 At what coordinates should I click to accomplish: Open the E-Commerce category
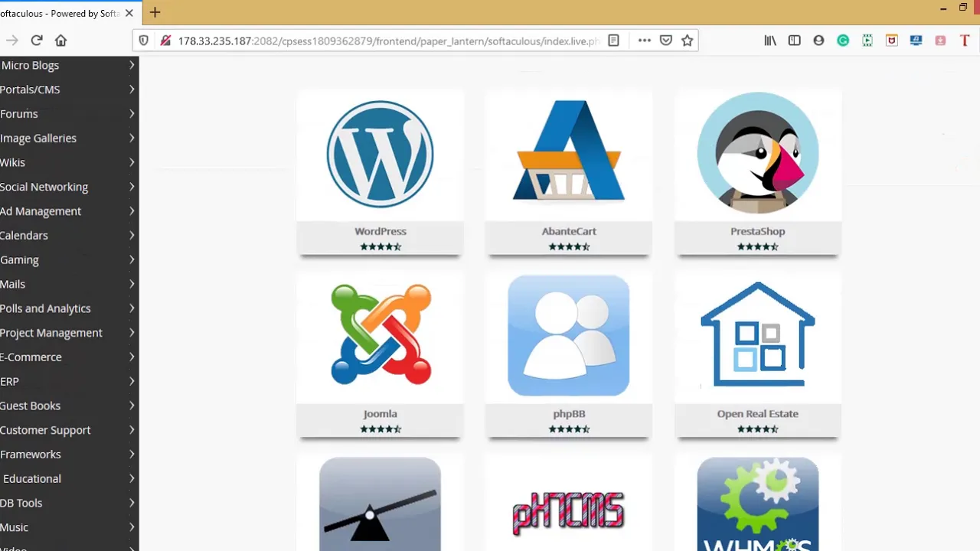pyautogui.click(x=68, y=357)
